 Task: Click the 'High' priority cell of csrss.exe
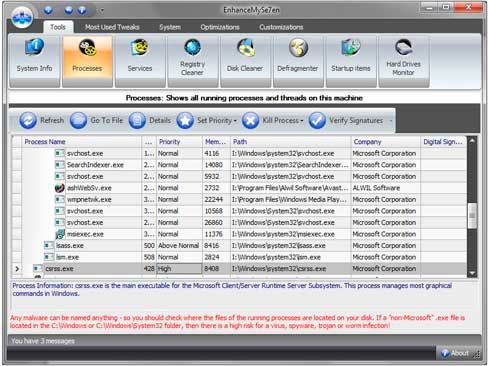(x=179, y=269)
